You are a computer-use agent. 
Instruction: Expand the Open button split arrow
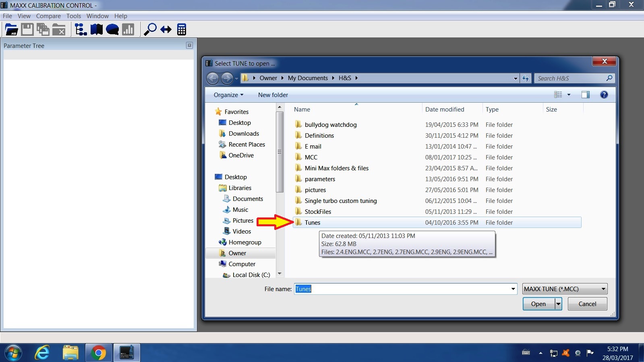(558, 304)
